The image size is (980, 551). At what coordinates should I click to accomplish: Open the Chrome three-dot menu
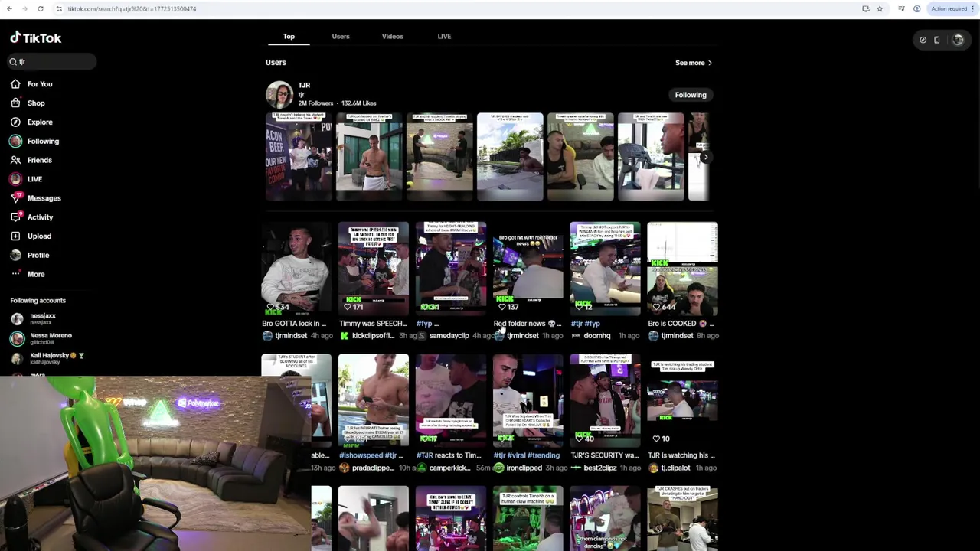(x=974, y=8)
